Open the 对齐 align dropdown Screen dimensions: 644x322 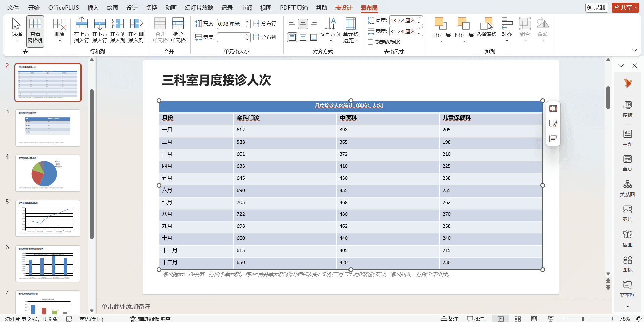click(507, 30)
